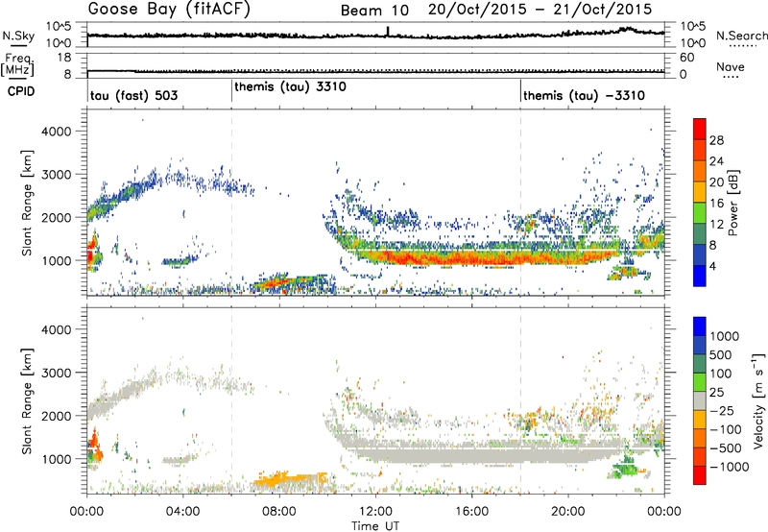Click the 'Slant Range [km]' label of velocity panel
Viewport: 768px width, 532px height.
[27, 401]
